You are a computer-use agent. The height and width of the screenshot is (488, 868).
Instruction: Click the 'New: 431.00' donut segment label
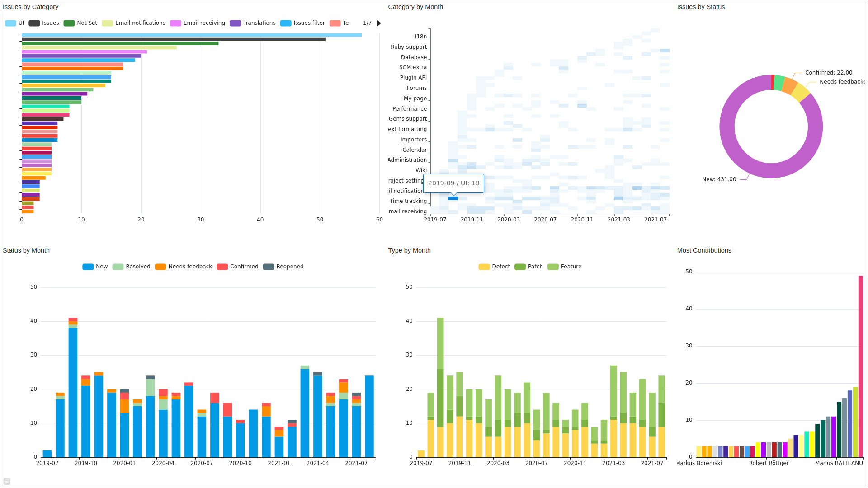pyautogui.click(x=718, y=179)
